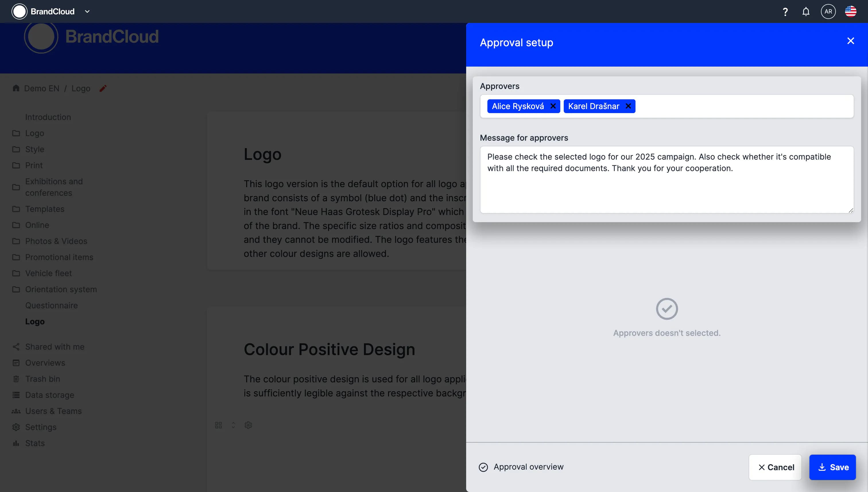Save the approval setup
868x492 pixels.
(832, 467)
